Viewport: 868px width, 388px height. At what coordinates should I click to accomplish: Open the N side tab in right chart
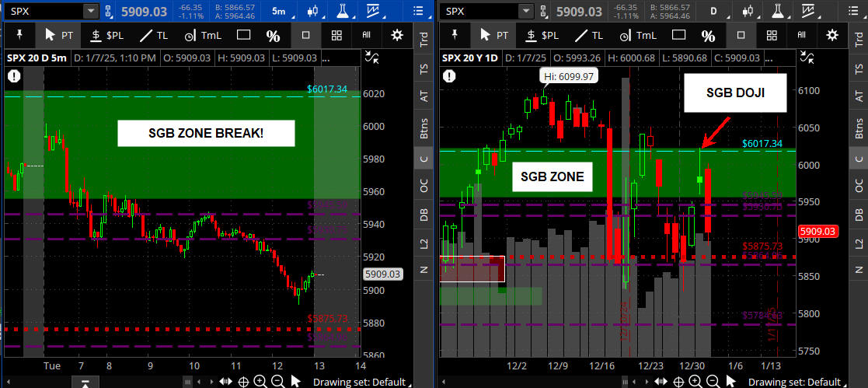[859, 270]
